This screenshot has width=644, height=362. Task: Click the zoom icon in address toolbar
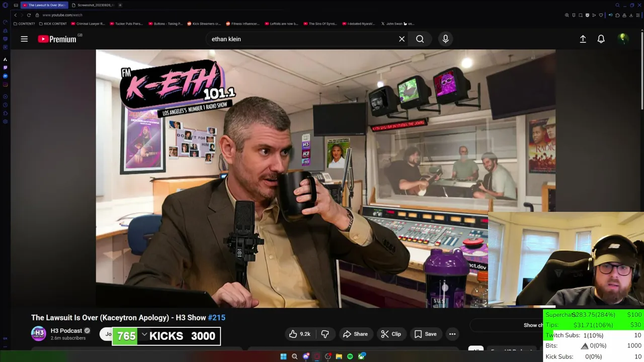(x=567, y=15)
